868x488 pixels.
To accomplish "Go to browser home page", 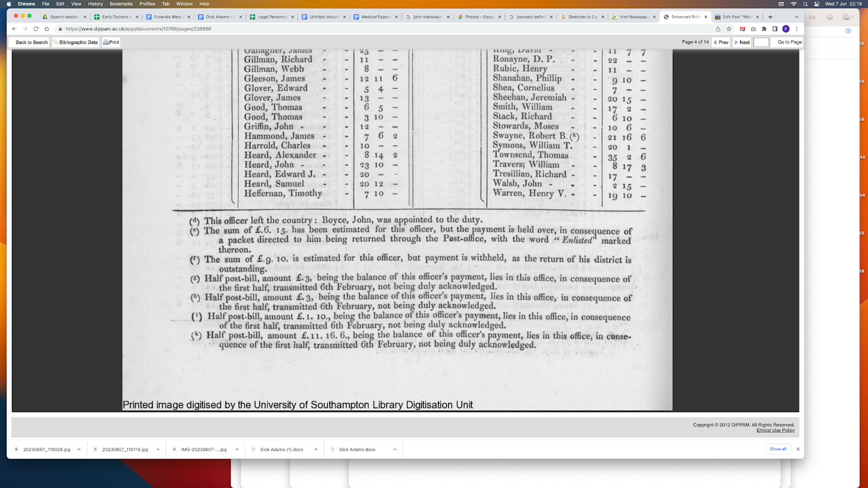I will tap(47, 29).
